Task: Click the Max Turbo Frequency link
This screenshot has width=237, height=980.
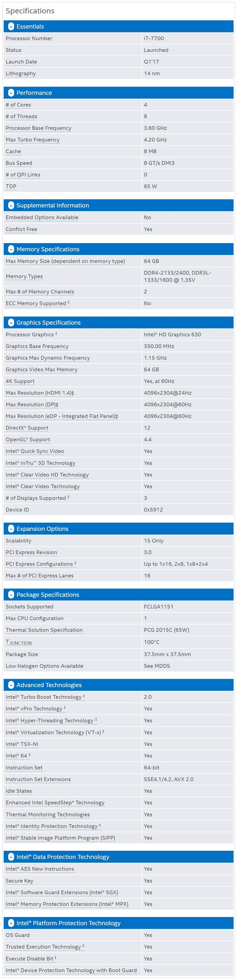Action: pyautogui.click(x=33, y=140)
